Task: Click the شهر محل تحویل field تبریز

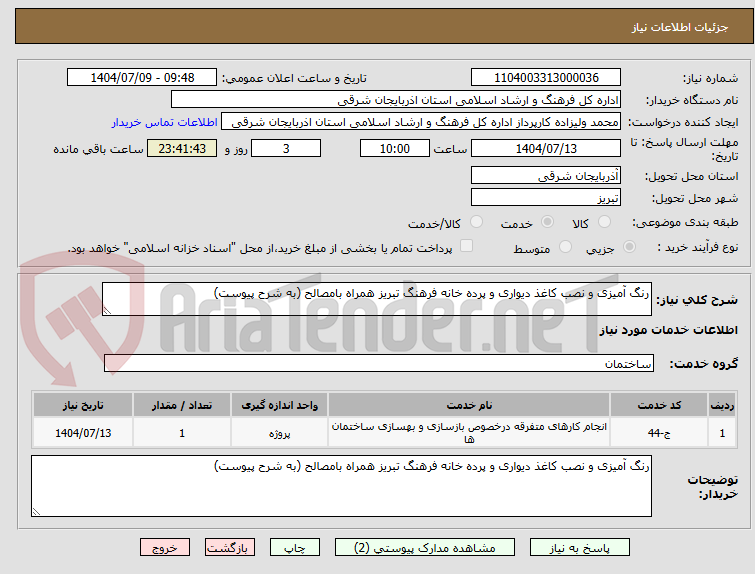Action: point(546,197)
